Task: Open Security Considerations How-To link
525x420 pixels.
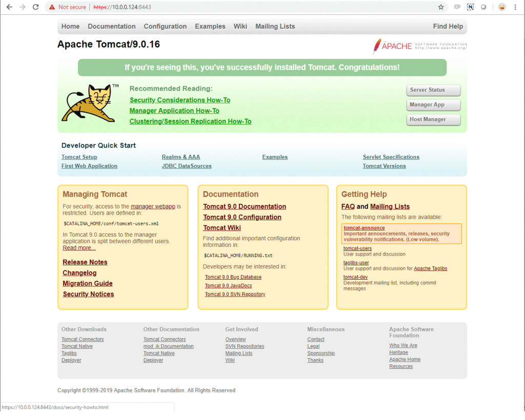Action: click(180, 100)
